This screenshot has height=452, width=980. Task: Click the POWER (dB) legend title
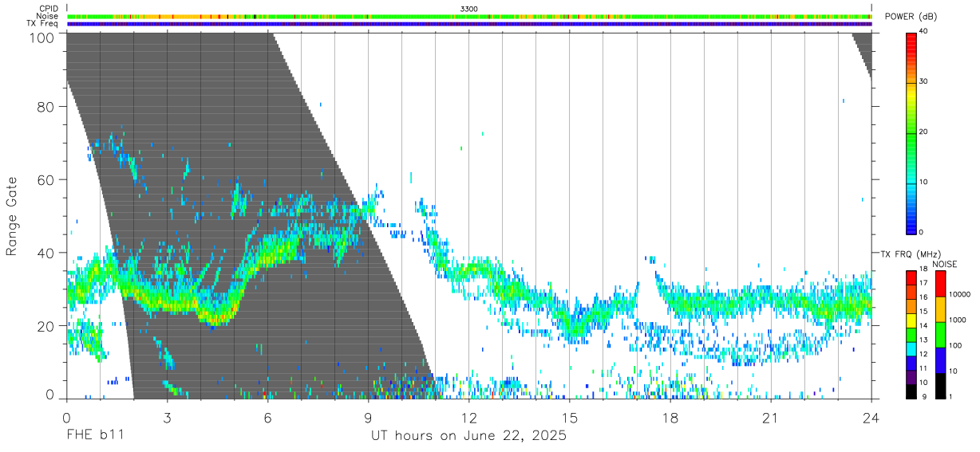pyautogui.click(x=911, y=17)
